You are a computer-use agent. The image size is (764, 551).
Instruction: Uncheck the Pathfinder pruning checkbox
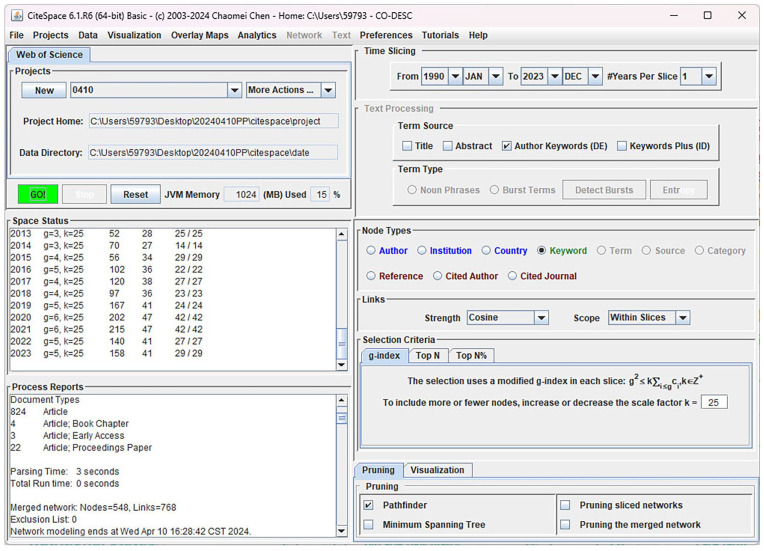pyautogui.click(x=369, y=505)
